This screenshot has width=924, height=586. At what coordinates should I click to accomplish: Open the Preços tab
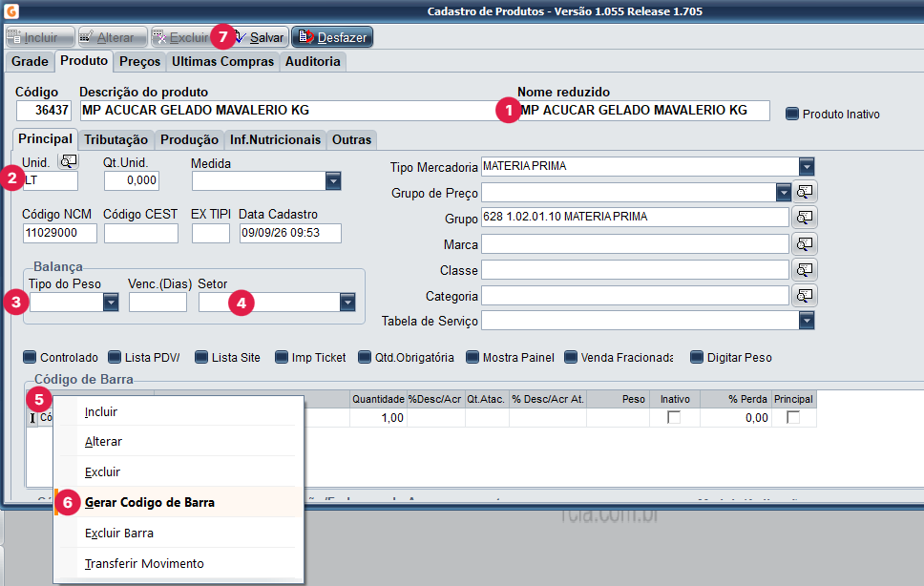pyautogui.click(x=139, y=61)
